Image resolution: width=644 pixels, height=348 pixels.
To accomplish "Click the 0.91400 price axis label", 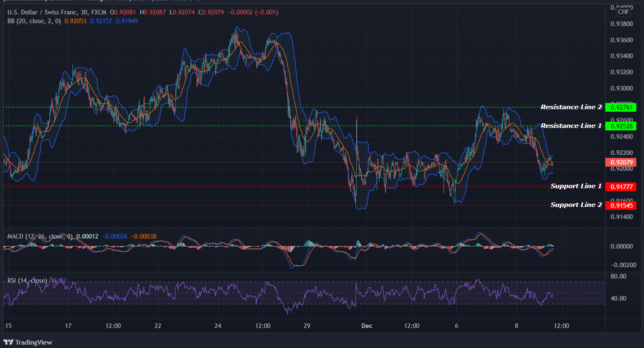I will [622, 217].
